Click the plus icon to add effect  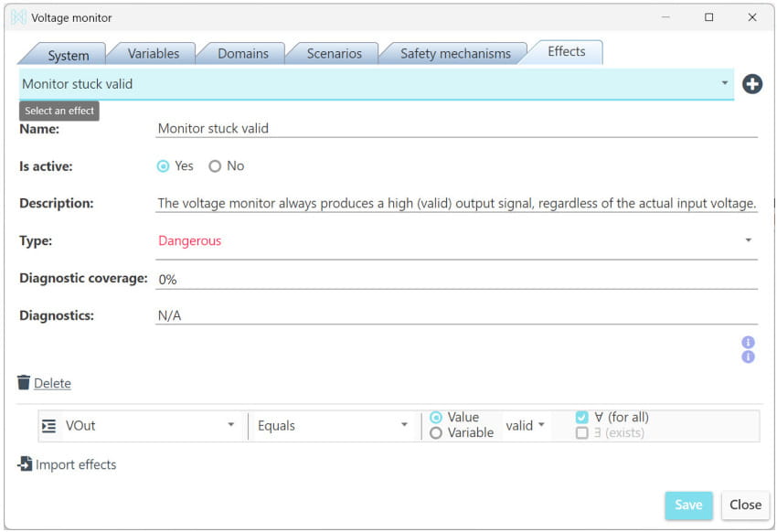click(751, 84)
